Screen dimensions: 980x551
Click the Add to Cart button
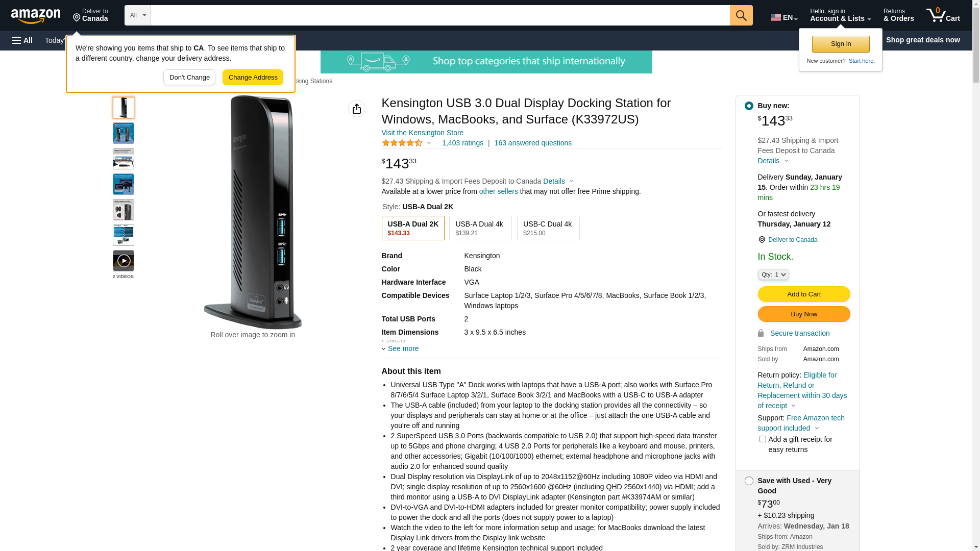tap(804, 294)
